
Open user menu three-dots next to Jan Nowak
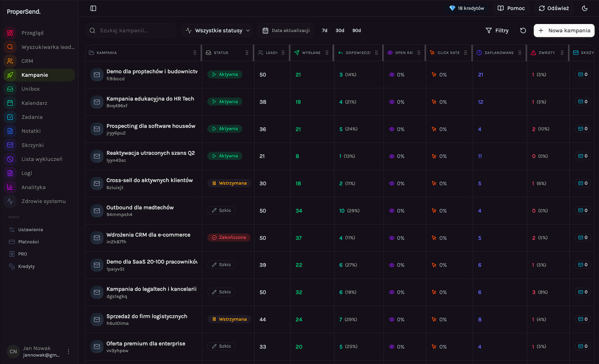(x=69, y=352)
